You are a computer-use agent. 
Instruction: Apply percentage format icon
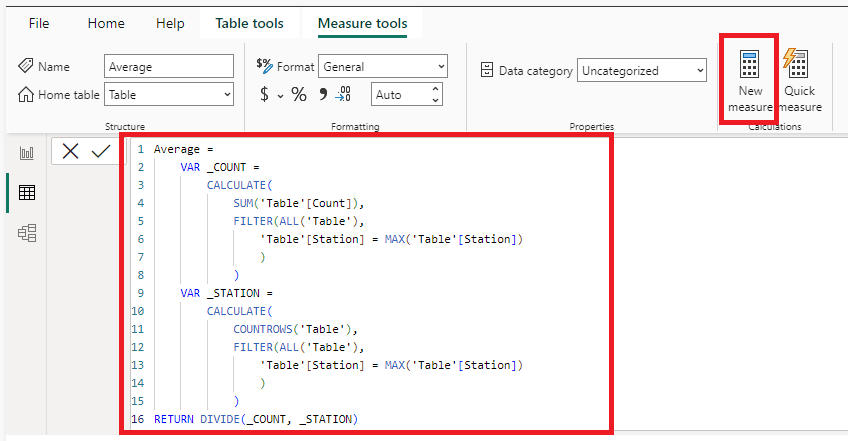click(299, 95)
